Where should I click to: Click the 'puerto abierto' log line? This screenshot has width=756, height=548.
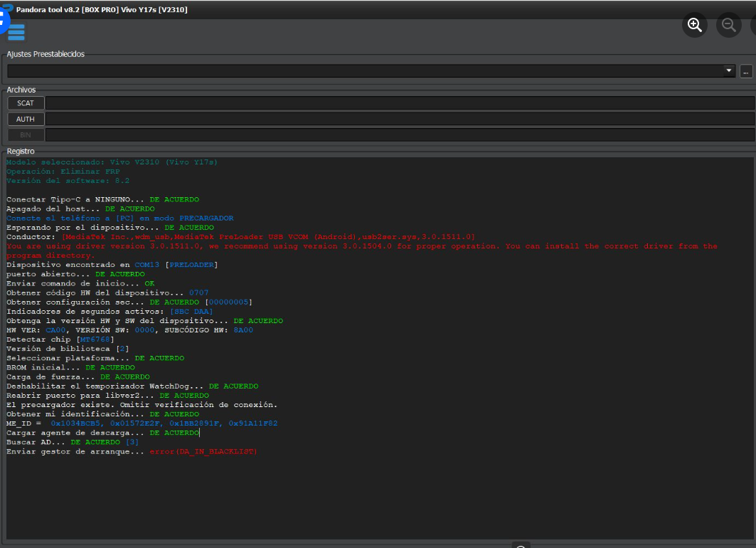75,274
